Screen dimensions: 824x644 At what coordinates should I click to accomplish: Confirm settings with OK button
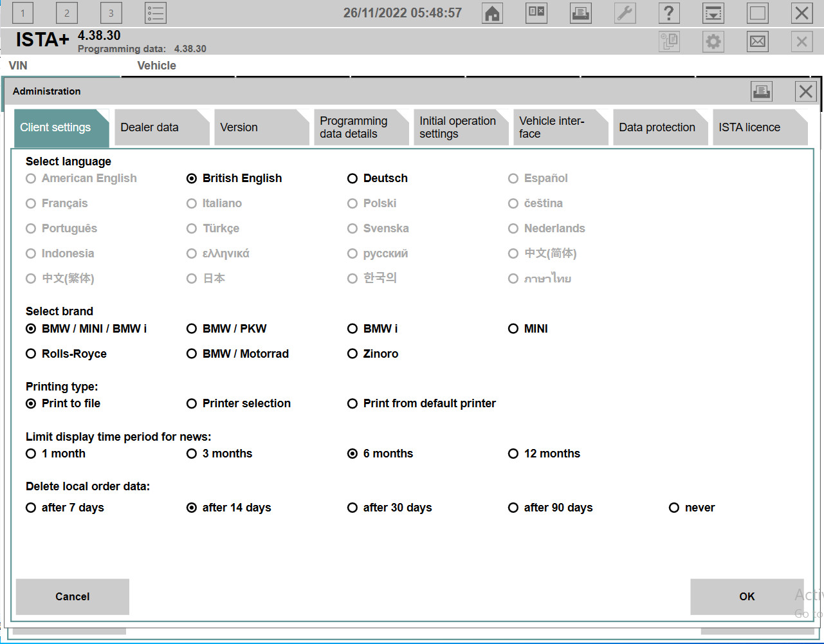point(747,596)
